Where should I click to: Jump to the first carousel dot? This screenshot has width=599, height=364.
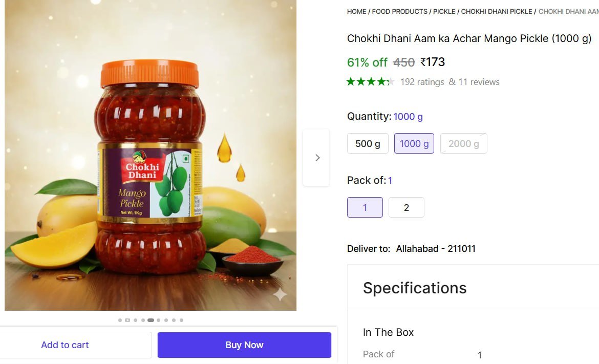pyautogui.click(x=120, y=320)
